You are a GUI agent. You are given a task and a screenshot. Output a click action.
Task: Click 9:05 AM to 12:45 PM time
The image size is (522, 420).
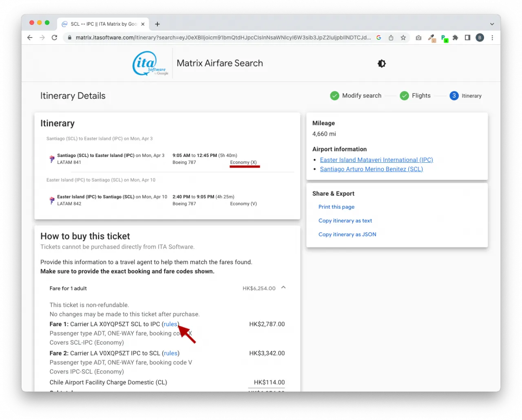pyautogui.click(x=195, y=155)
